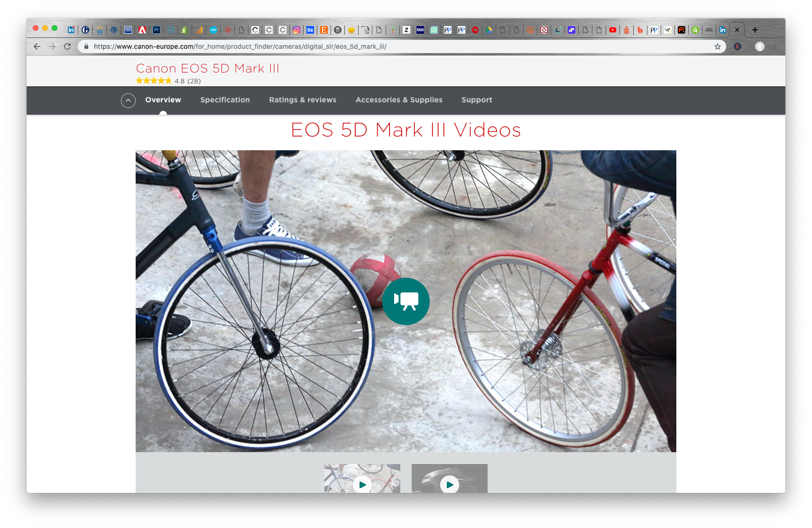Go to Accessories & Supplies tab
The width and height of the screenshot is (812, 528).
399,100
